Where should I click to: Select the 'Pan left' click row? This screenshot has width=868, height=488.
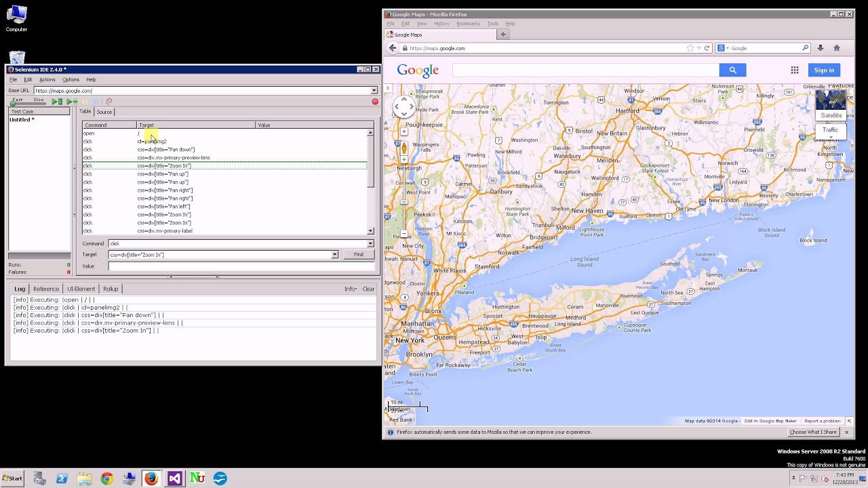click(x=225, y=206)
